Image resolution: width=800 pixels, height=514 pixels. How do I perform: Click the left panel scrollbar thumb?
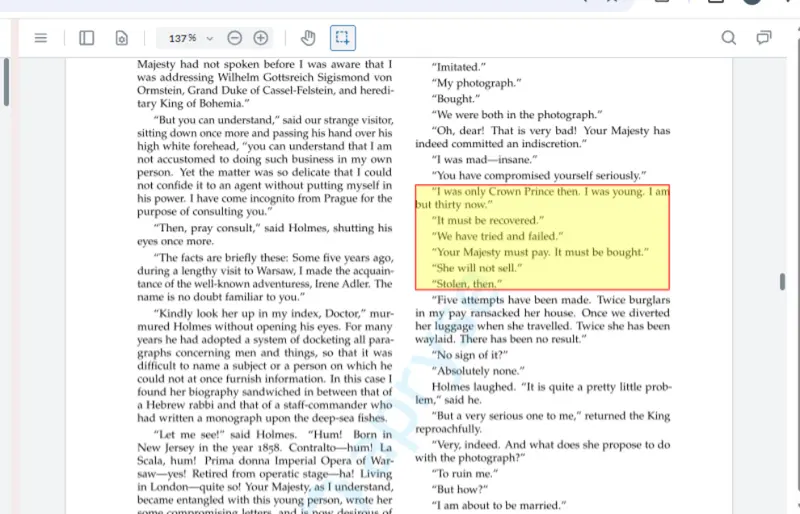point(6,82)
